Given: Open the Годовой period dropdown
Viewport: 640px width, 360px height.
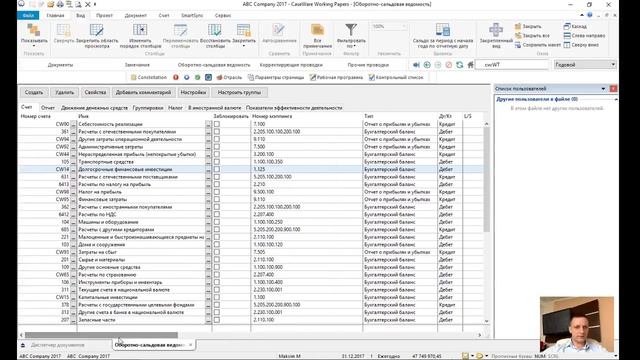Looking at the screenshot, I should click(x=585, y=64).
